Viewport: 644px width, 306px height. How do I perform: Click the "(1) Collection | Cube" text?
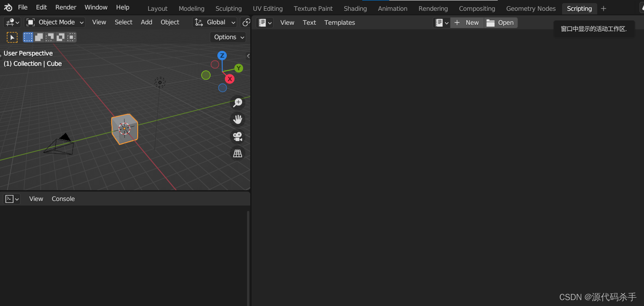point(32,64)
